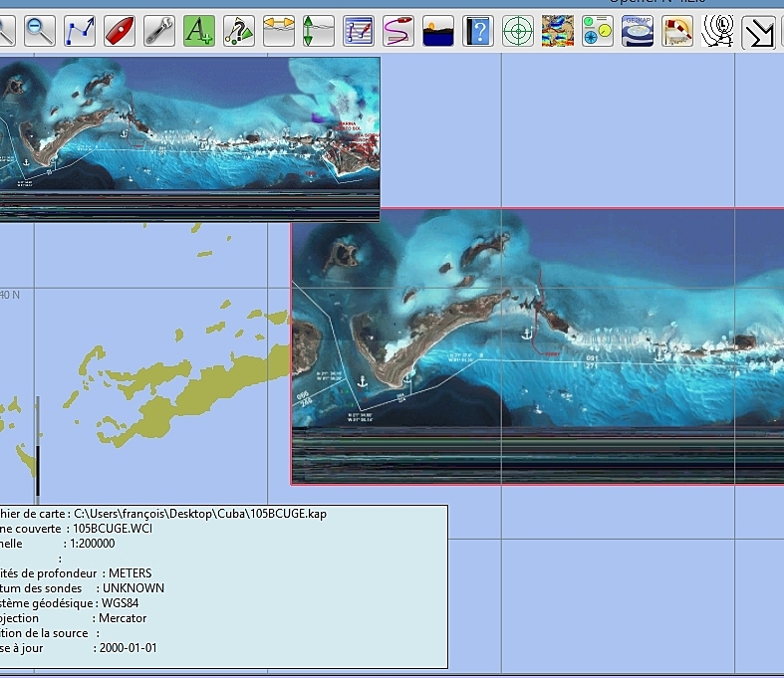Click the geodetic system WGS84 text
The height and width of the screenshot is (678, 784).
pos(120,603)
